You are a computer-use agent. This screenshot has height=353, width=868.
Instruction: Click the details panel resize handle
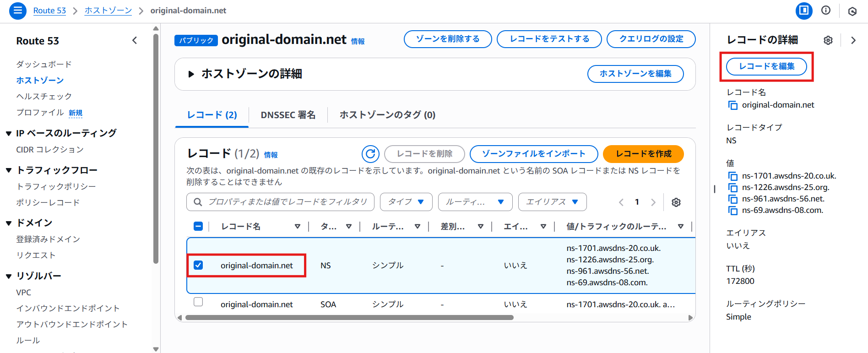coord(714,189)
